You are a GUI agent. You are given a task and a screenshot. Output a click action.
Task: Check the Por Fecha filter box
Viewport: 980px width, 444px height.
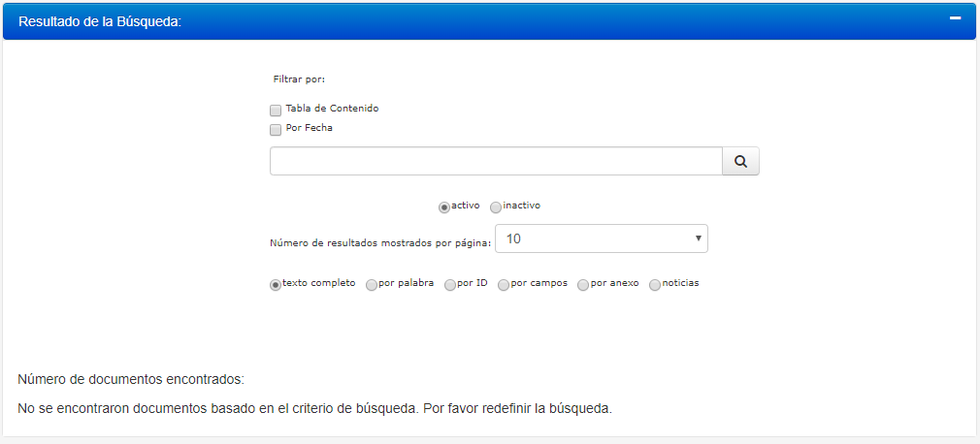click(276, 129)
